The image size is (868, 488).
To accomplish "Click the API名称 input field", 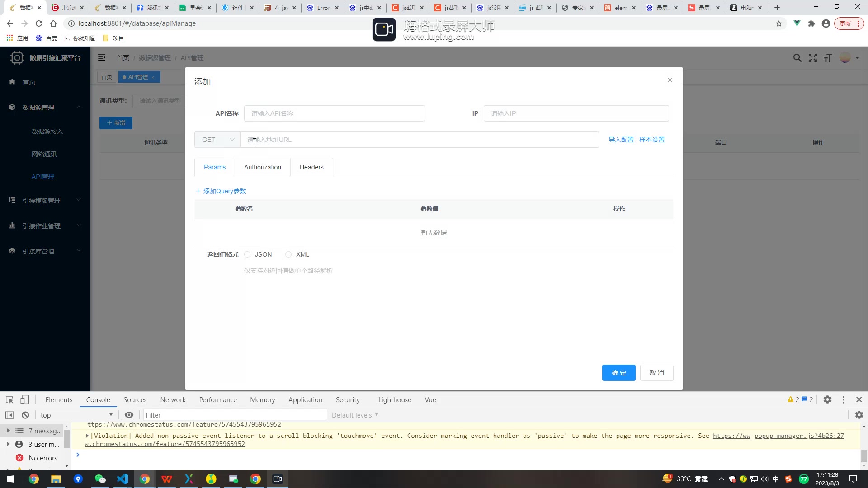I will (334, 113).
